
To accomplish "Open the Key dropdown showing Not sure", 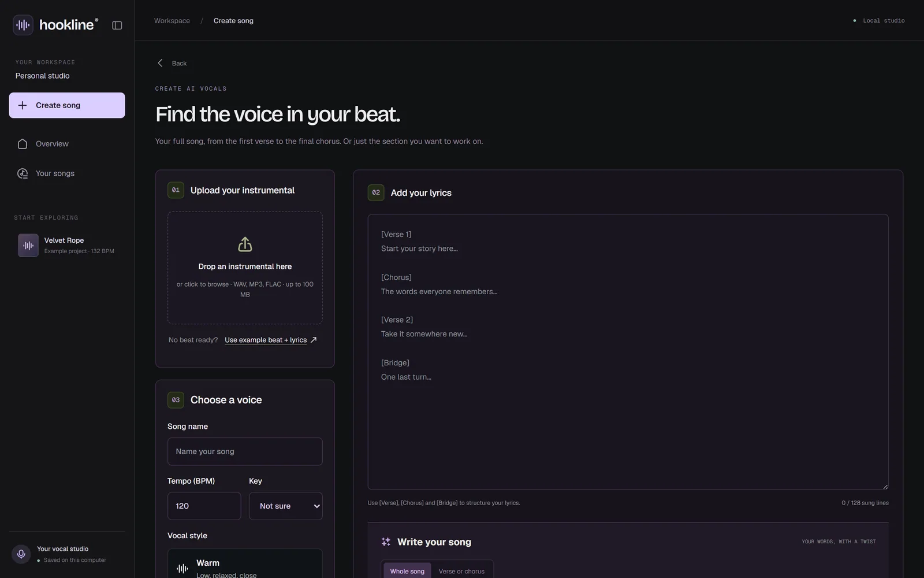I will tap(286, 506).
